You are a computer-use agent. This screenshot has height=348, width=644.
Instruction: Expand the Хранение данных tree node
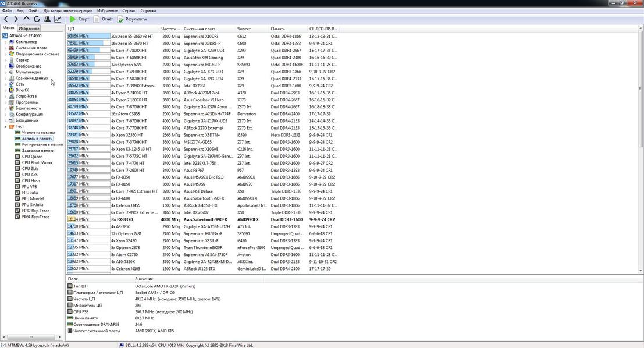point(5,78)
